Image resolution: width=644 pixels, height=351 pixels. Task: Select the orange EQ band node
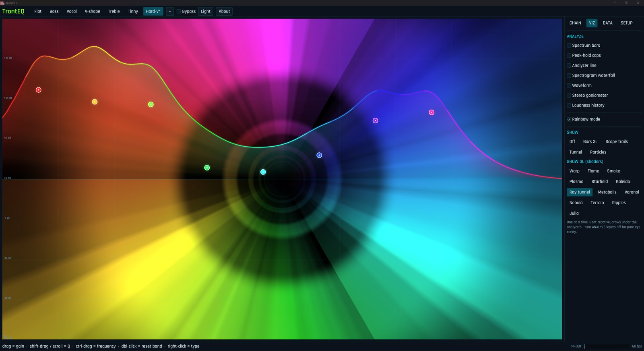click(x=95, y=102)
